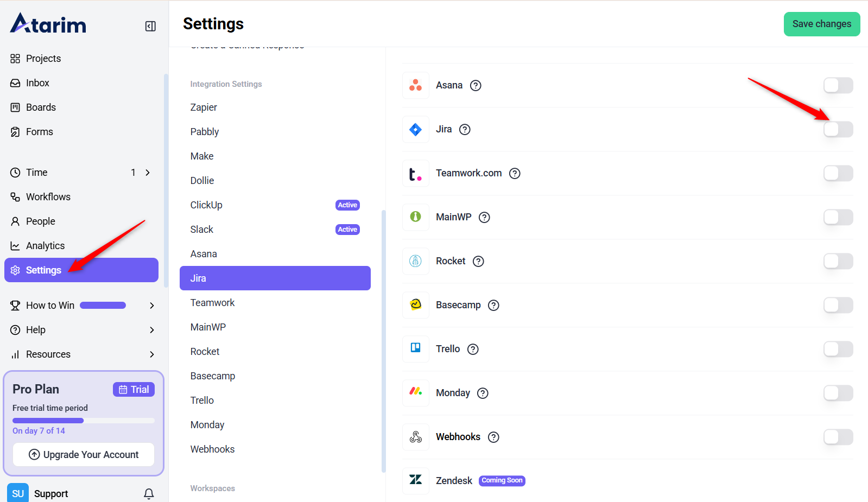
Task: Select ClickUp in Integration Settings
Action: [206, 205]
